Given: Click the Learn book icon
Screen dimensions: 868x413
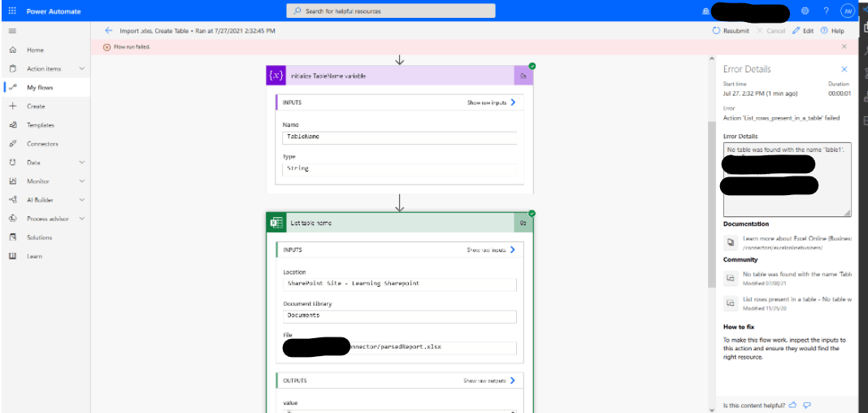Looking at the screenshot, I should click(x=13, y=256).
